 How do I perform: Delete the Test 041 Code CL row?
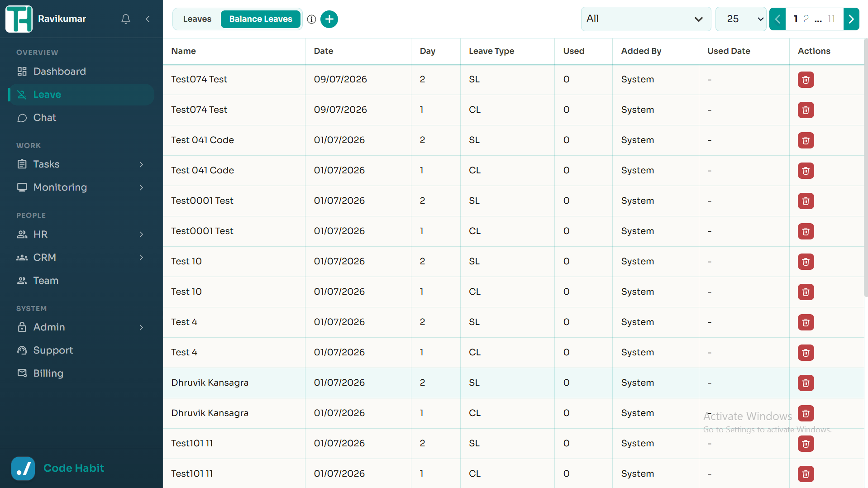(x=806, y=171)
